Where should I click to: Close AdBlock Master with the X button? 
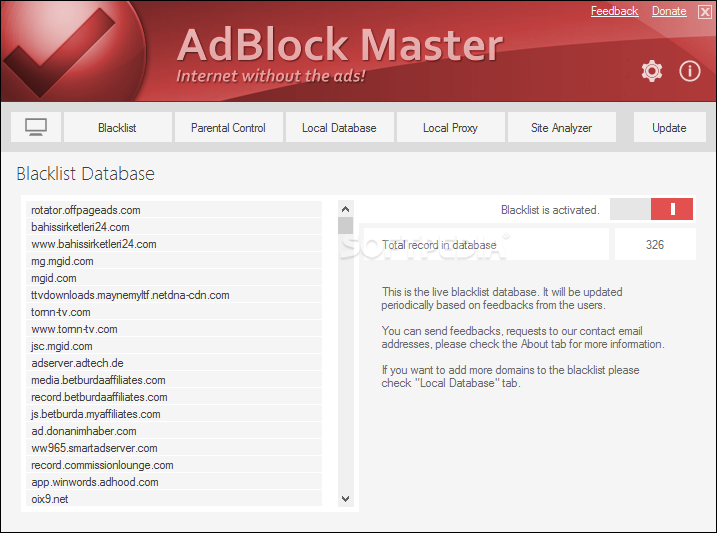[x=705, y=12]
